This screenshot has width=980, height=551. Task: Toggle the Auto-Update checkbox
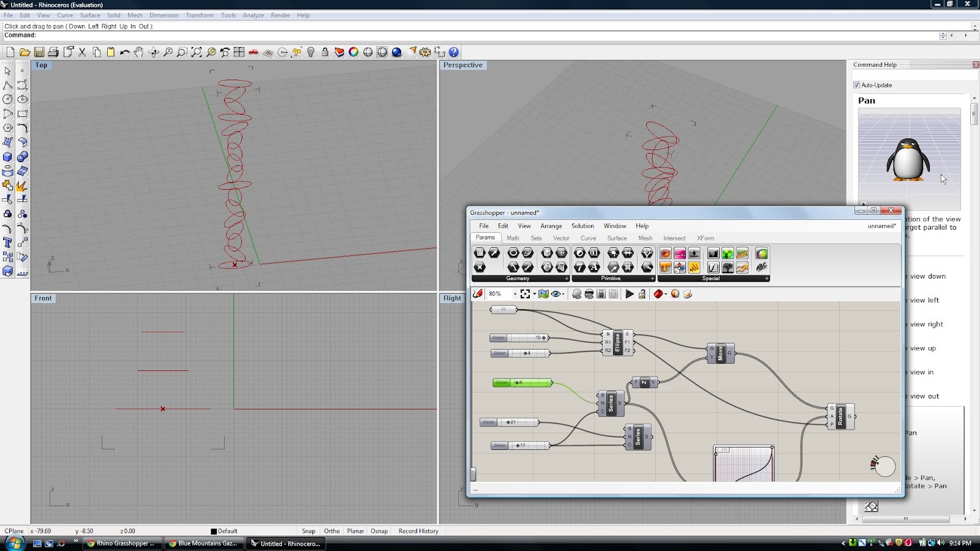857,85
